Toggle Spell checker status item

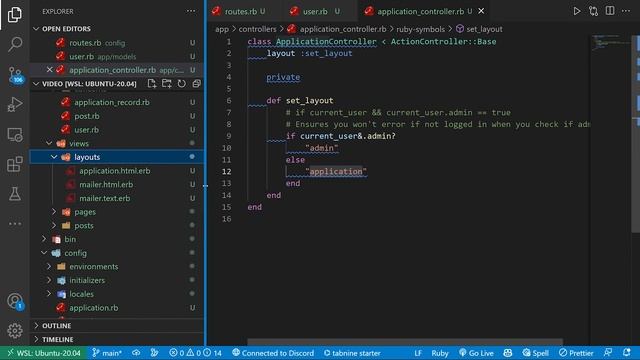point(536,353)
